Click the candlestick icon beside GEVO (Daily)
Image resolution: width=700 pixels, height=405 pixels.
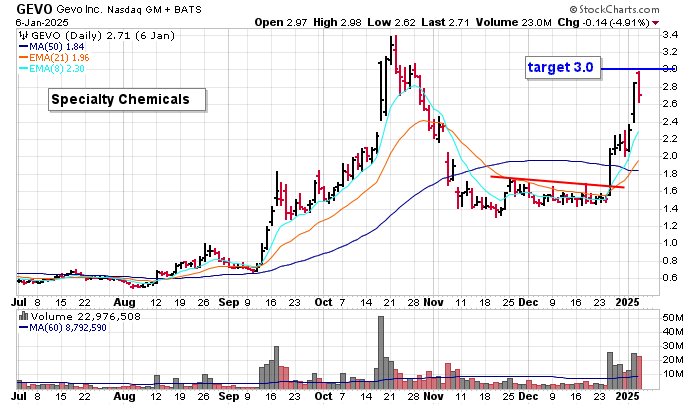(x=23, y=36)
